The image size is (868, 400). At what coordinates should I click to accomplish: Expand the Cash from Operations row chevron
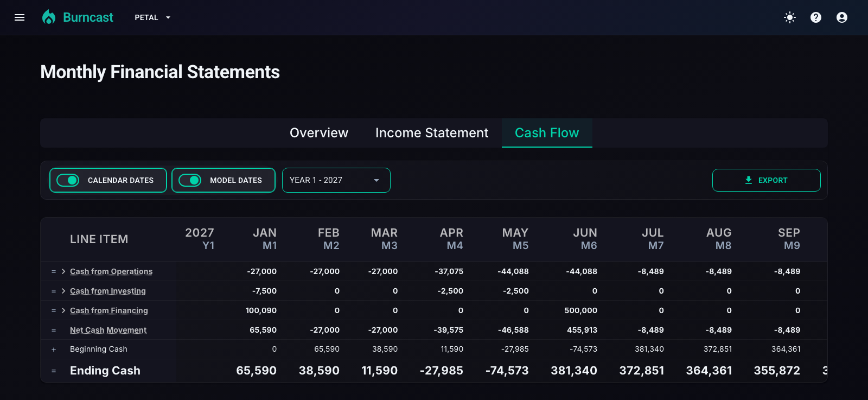(x=63, y=271)
